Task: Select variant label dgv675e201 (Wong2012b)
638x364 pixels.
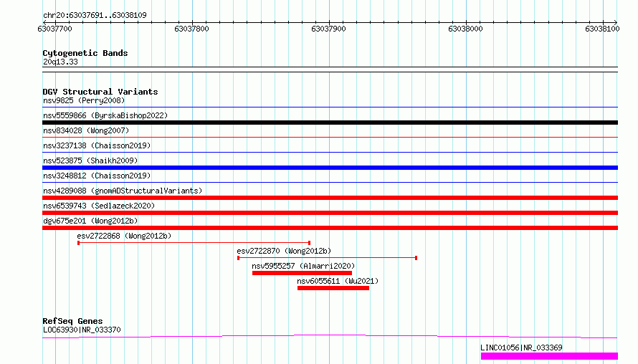Action: (x=90, y=221)
